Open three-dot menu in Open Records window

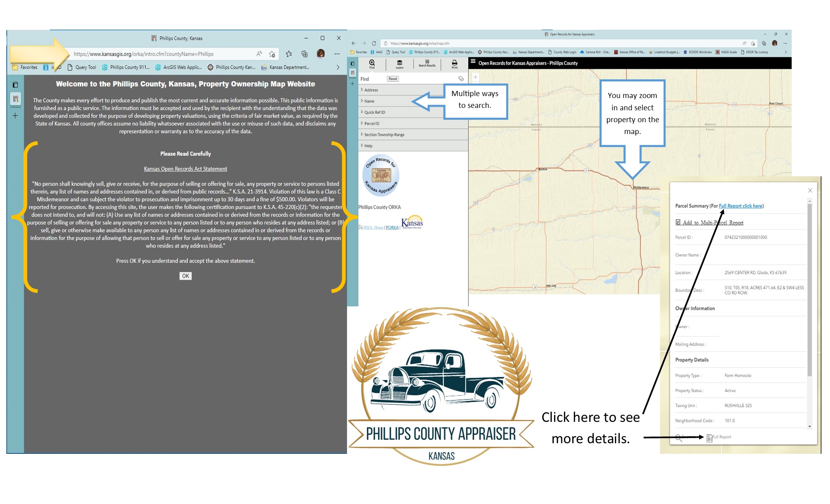point(785,43)
